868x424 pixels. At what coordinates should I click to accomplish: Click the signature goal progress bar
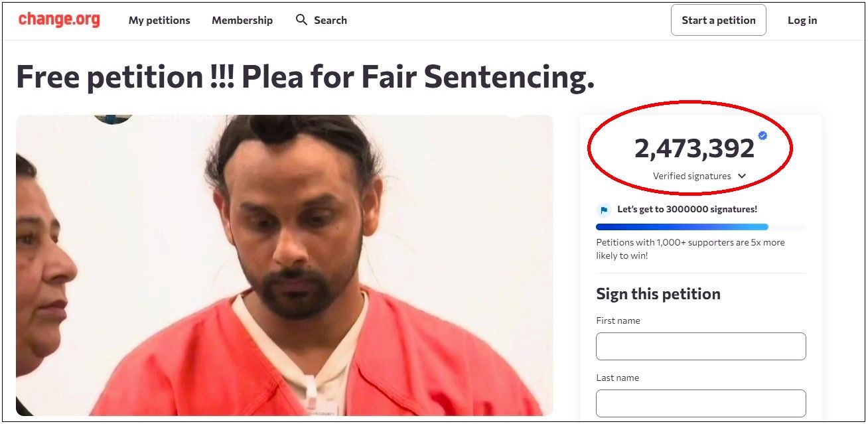pos(701,227)
